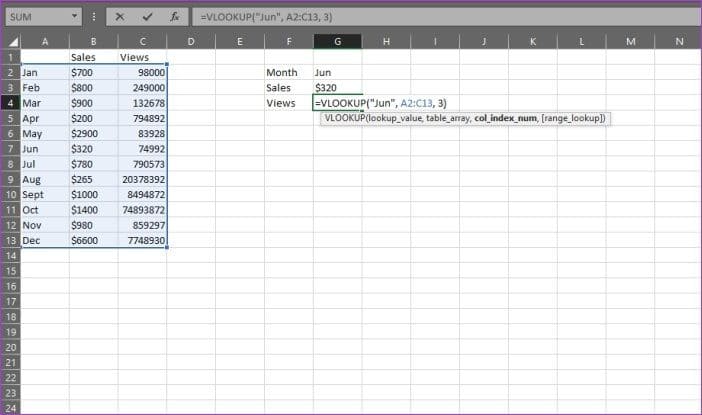Image resolution: width=702 pixels, height=415 pixels.
Task: Click the Aug cell
Action: (x=45, y=180)
